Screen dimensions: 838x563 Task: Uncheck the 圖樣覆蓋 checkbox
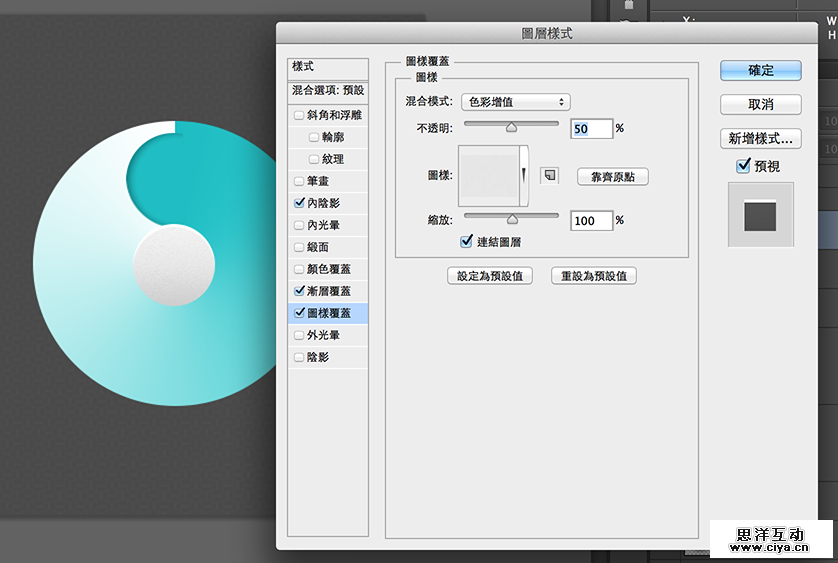(299, 313)
